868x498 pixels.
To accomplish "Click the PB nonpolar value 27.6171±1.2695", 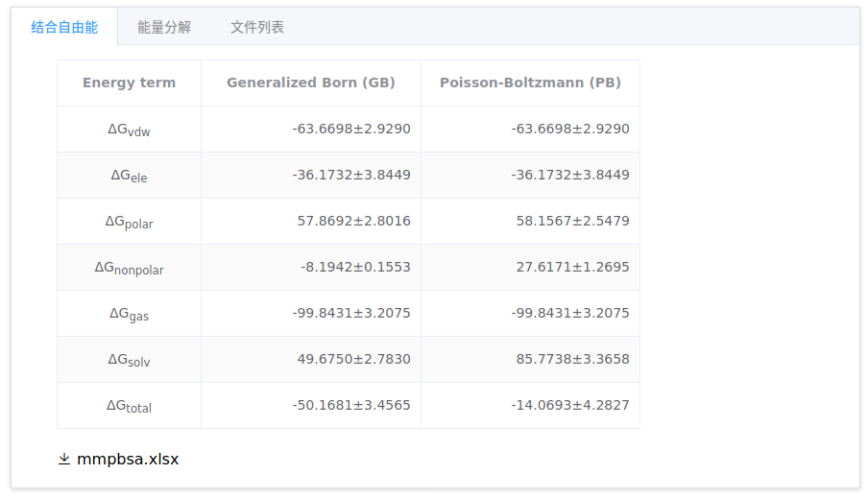I will pos(572,267).
